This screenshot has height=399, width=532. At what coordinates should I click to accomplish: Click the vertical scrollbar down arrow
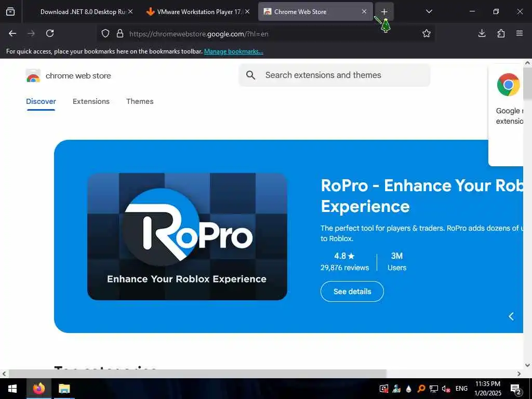click(528, 365)
